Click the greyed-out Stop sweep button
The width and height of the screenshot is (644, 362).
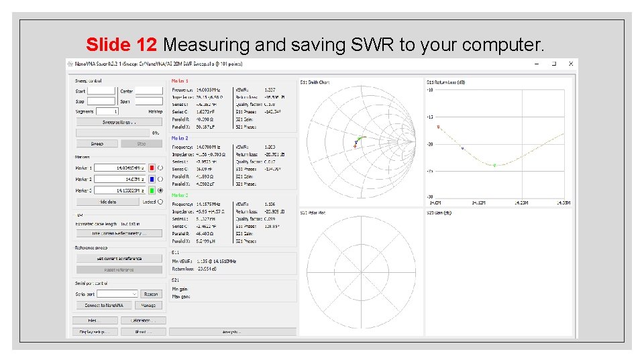pyautogui.click(x=142, y=143)
